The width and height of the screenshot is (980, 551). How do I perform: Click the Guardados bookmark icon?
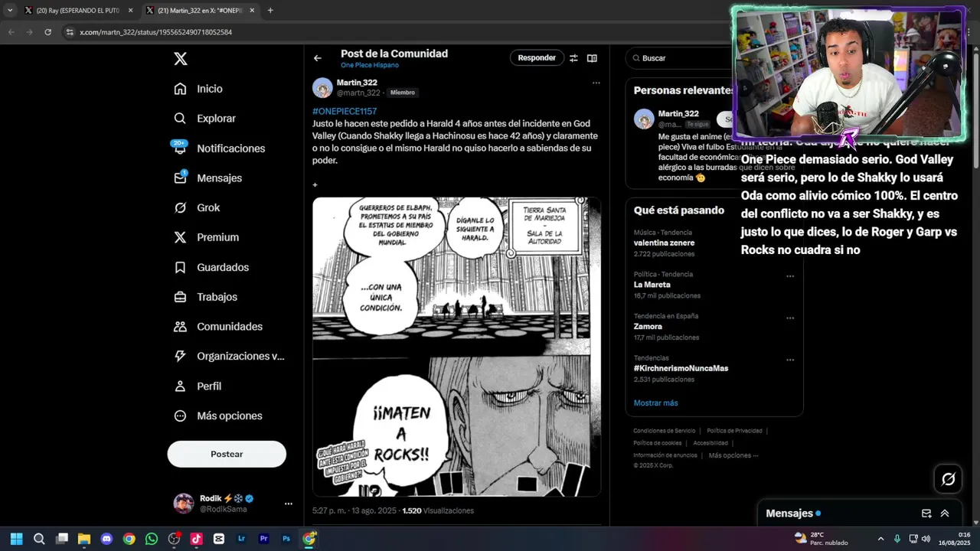(180, 267)
